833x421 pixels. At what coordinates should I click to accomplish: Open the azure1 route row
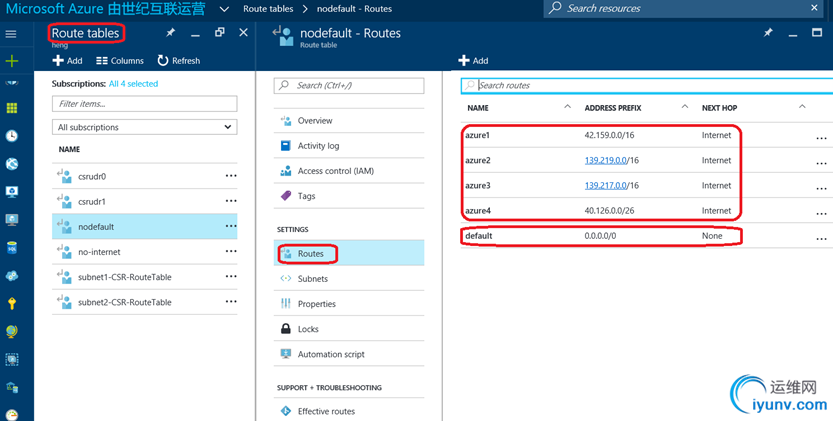(x=647, y=135)
